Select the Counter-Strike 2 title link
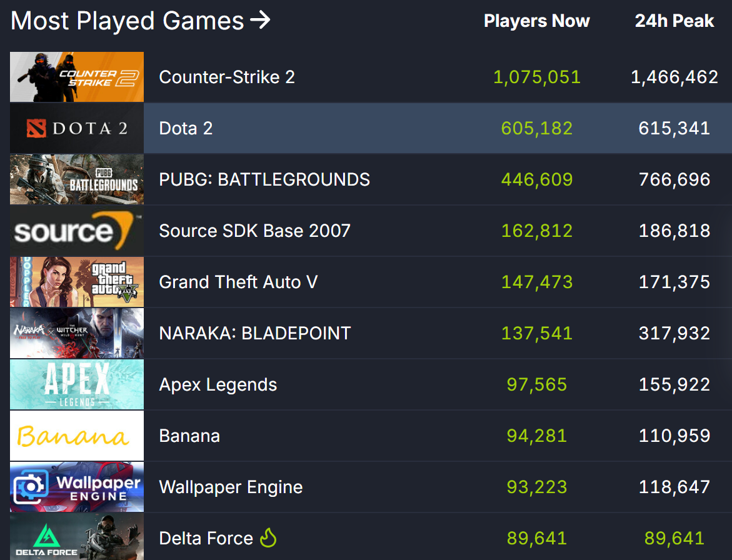The height and width of the screenshot is (560, 732). coord(226,76)
